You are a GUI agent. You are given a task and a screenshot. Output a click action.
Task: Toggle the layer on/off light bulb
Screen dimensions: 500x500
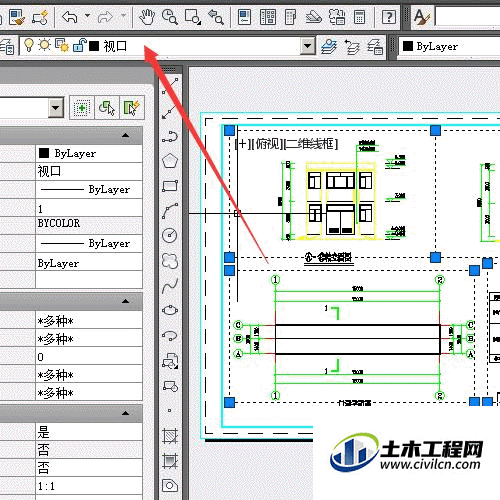point(29,45)
